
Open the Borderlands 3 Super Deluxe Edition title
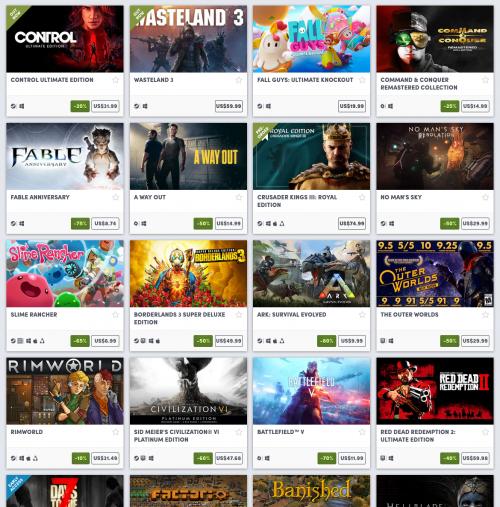[179, 318]
